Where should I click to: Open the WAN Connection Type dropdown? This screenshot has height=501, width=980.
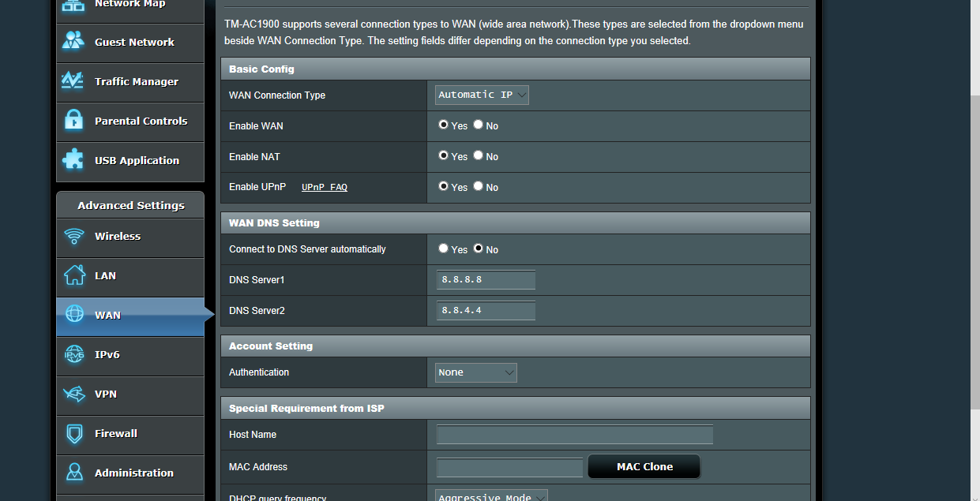pos(482,95)
